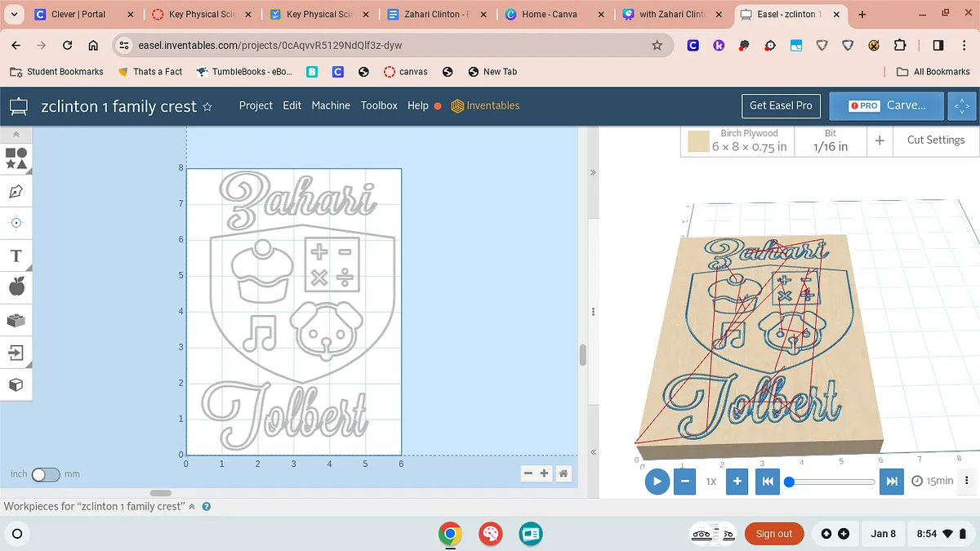Open the Project menu
Image resolution: width=980 pixels, height=551 pixels.
coord(256,105)
